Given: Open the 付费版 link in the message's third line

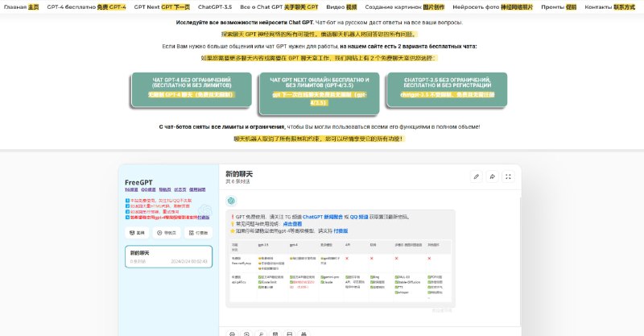Looking at the screenshot, I should [341, 231].
